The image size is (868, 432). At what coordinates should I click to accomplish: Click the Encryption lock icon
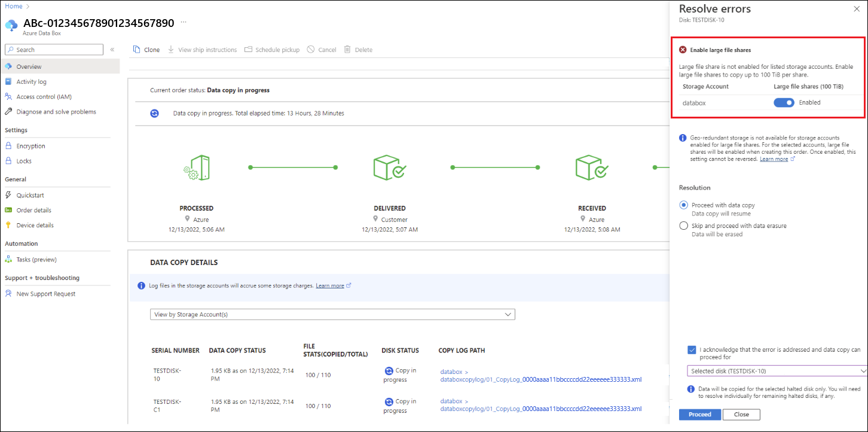pos(8,146)
